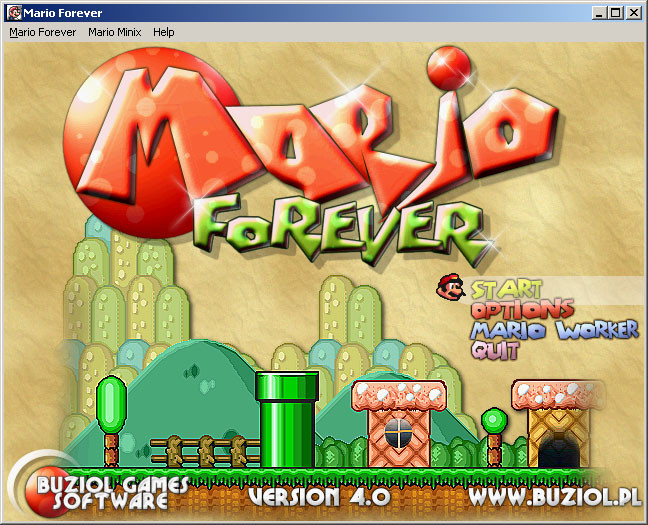Launch MARIO WORKER from the menu
This screenshot has width=648, height=525.
click(555, 330)
